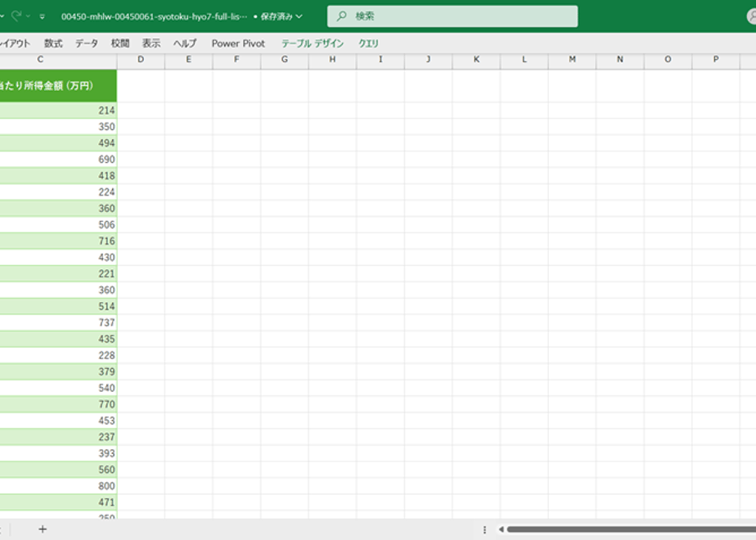Select the cell with value 453
Image resolution: width=756 pixels, height=540 pixels.
tap(58, 421)
